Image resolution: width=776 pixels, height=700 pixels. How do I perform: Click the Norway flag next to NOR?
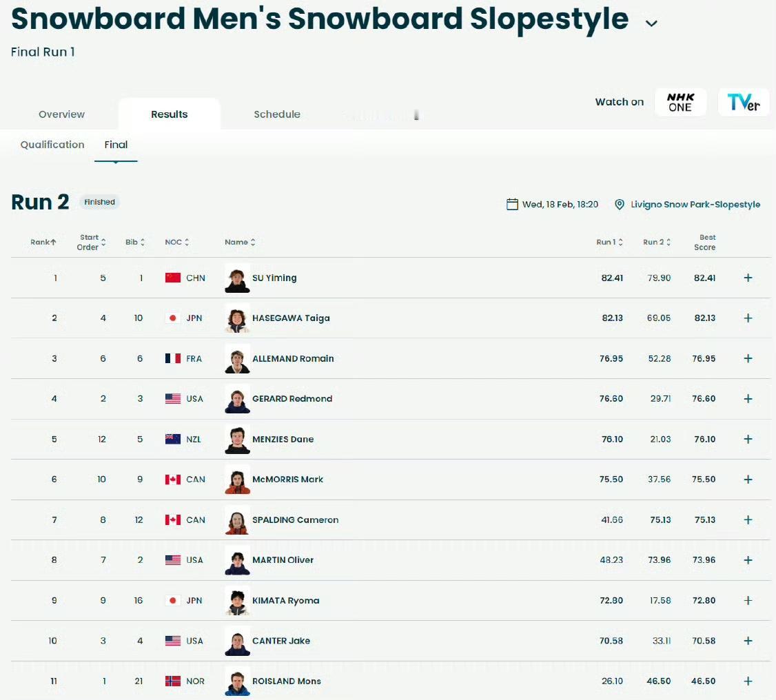173,681
